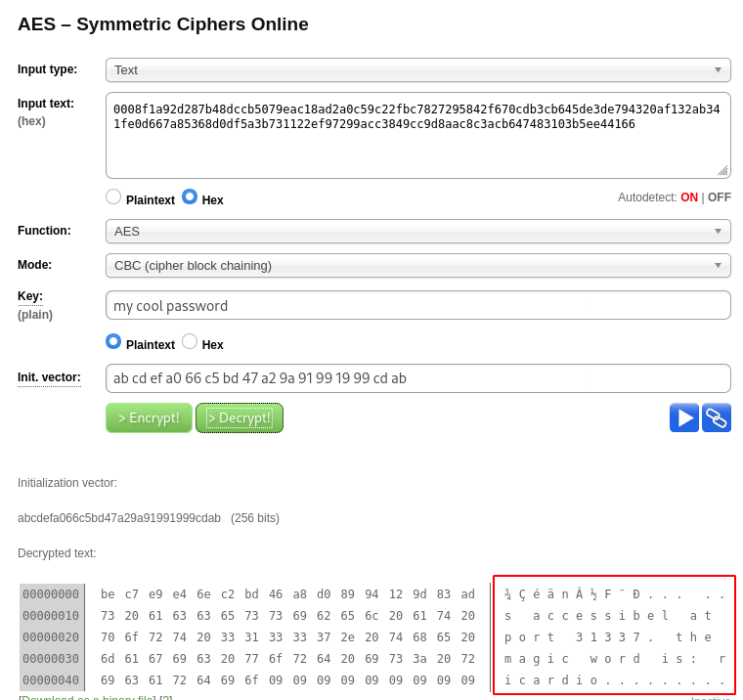Select Plaintext radio for input text

pyautogui.click(x=113, y=197)
